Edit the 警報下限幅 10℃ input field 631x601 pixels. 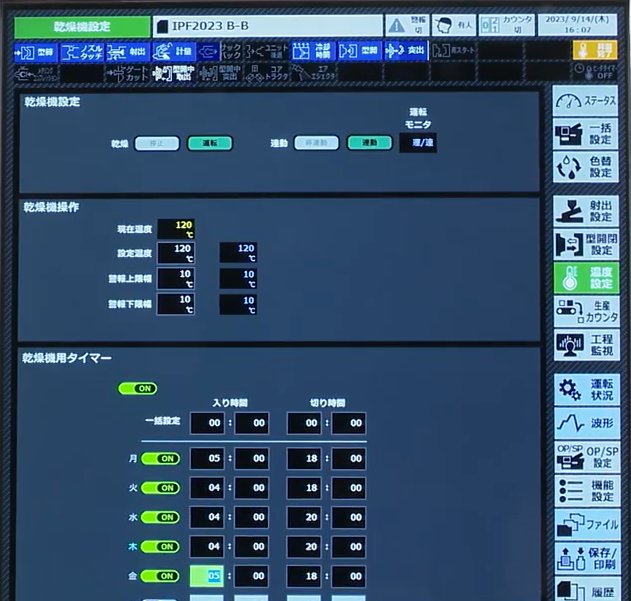tap(176, 304)
